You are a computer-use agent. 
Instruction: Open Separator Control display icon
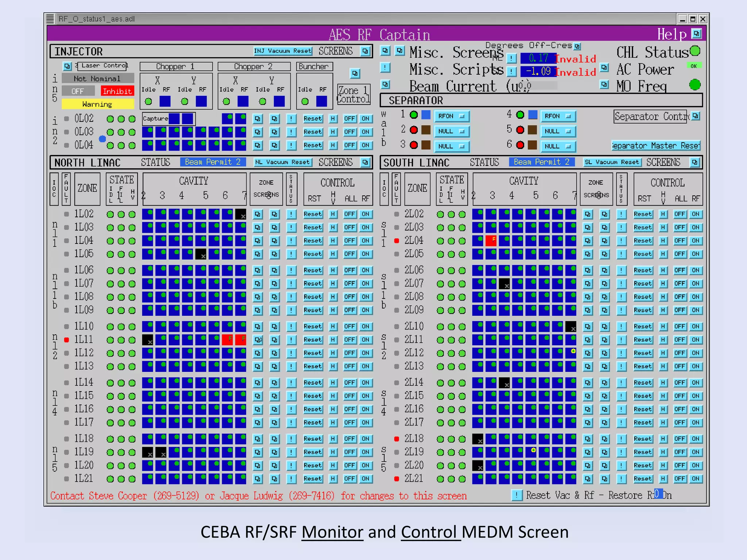(696, 116)
